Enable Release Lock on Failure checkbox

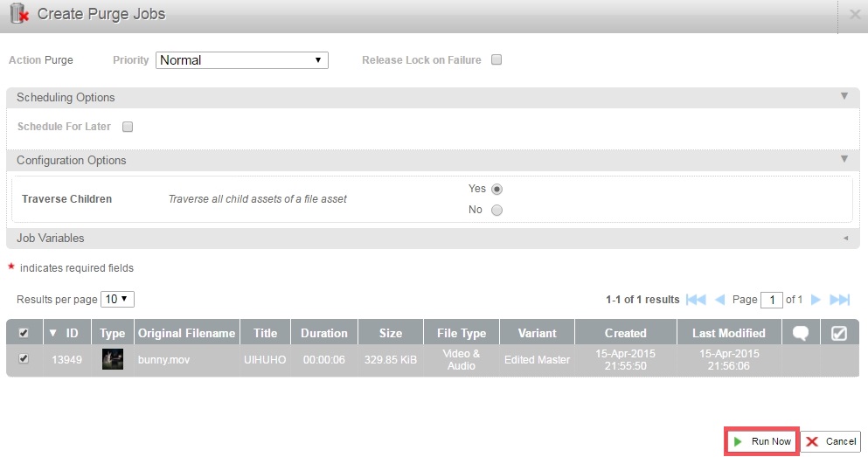tap(496, 60)
